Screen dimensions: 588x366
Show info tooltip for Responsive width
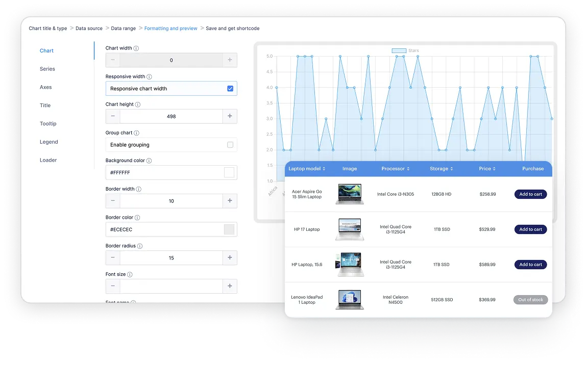coord(149,77)
